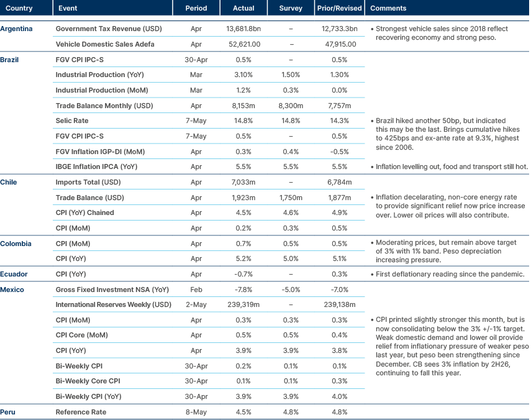Click Trade Balance Monthly (USD) event

click(x=104, y=106)
